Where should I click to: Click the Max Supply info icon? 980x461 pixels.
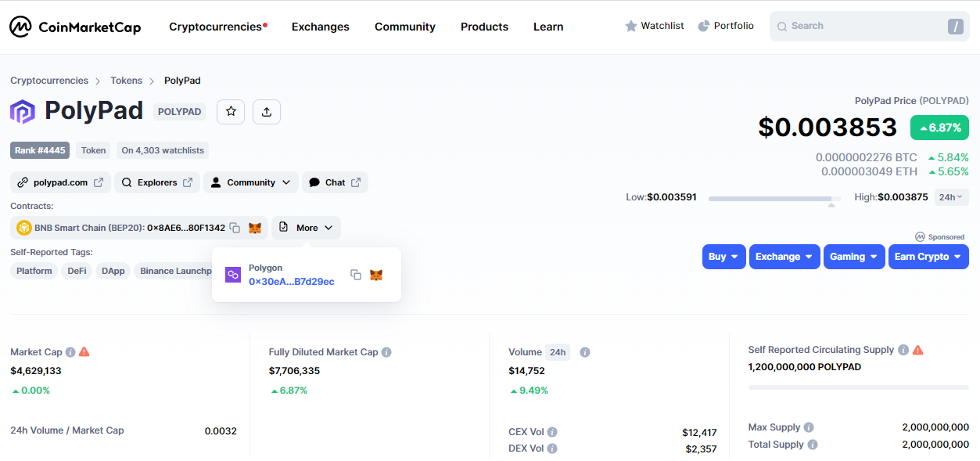pyautogui.click(x=809, y=427)
